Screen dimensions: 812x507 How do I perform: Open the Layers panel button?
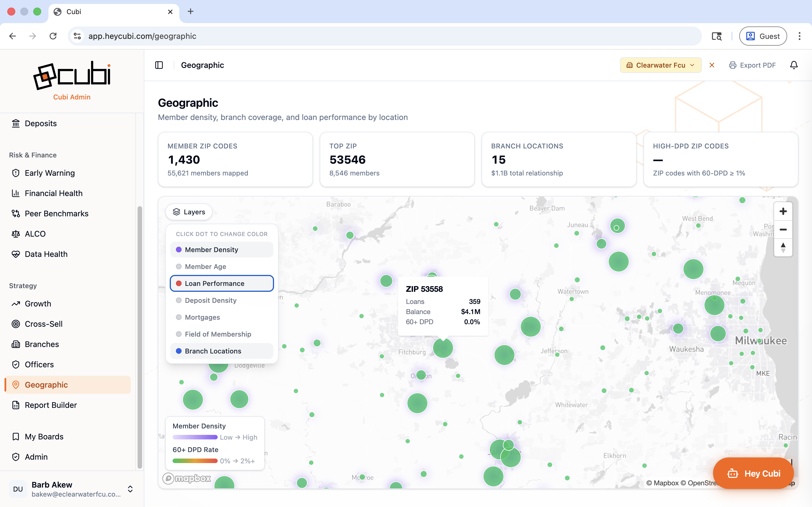[x=189, y=212]
